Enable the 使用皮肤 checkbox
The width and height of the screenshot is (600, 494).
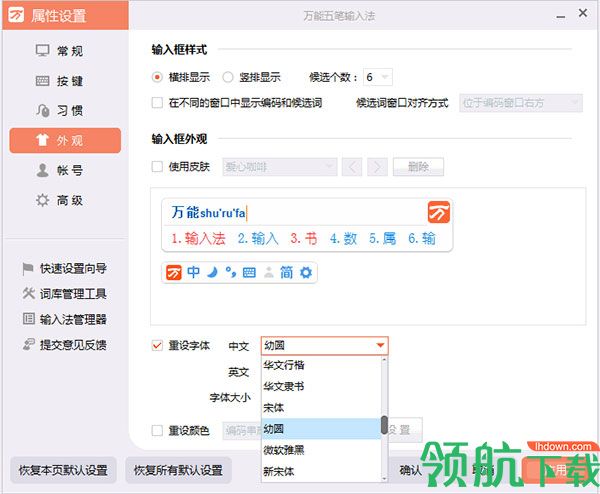[157, 166]
